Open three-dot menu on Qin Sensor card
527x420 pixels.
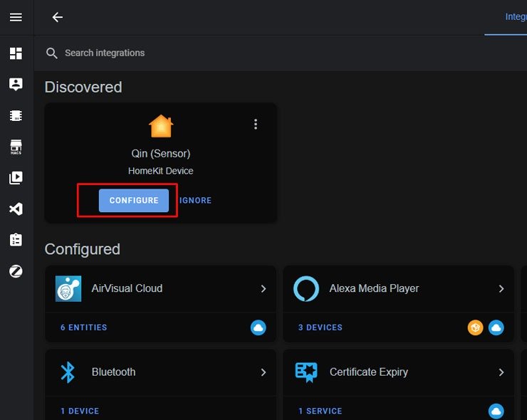pyautogui.click(x=256, y=124)
